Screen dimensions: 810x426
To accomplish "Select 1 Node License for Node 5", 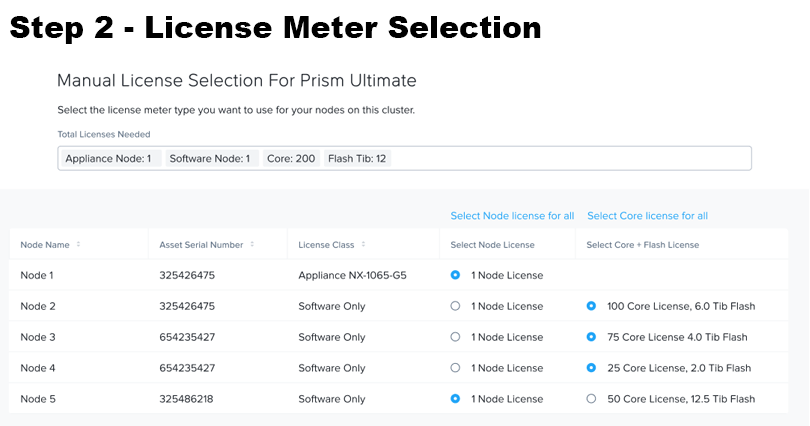I will [x=455, y=399].
